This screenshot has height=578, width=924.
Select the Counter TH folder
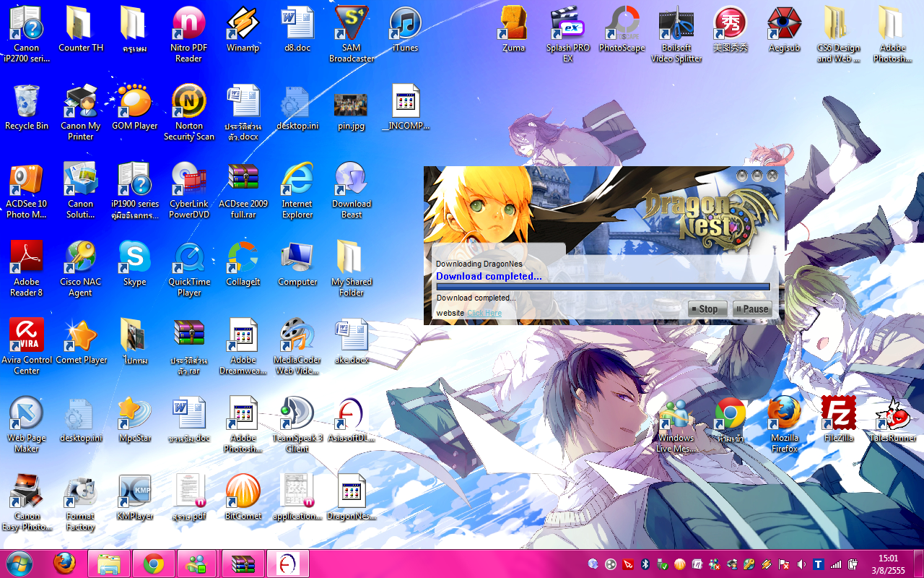(x=81, y=29)
